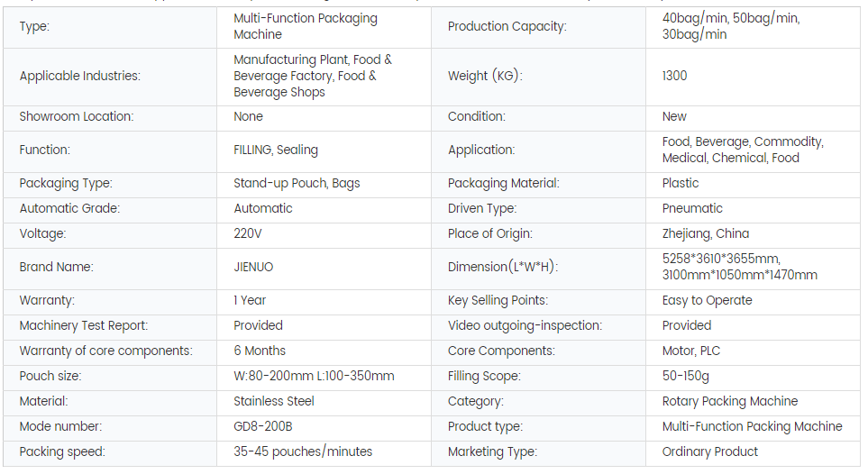Select the brand name 'JIENUO'
This screenshot has width=868, height=474.
[x=253, y=267]
